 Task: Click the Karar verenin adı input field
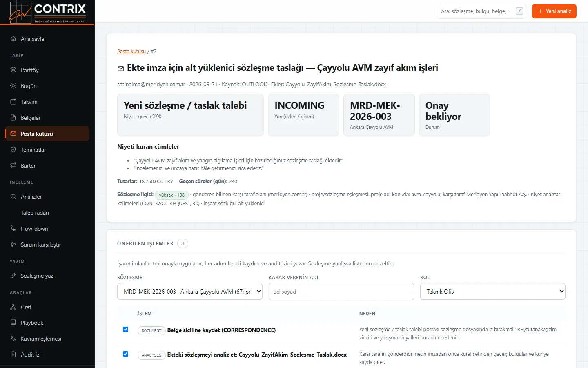pos(341,292)
